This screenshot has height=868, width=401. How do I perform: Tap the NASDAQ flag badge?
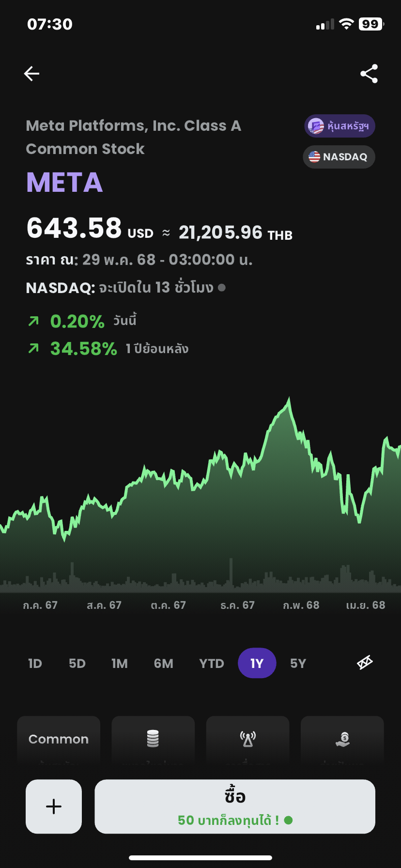pyautogui.click(x=339, y=157)
